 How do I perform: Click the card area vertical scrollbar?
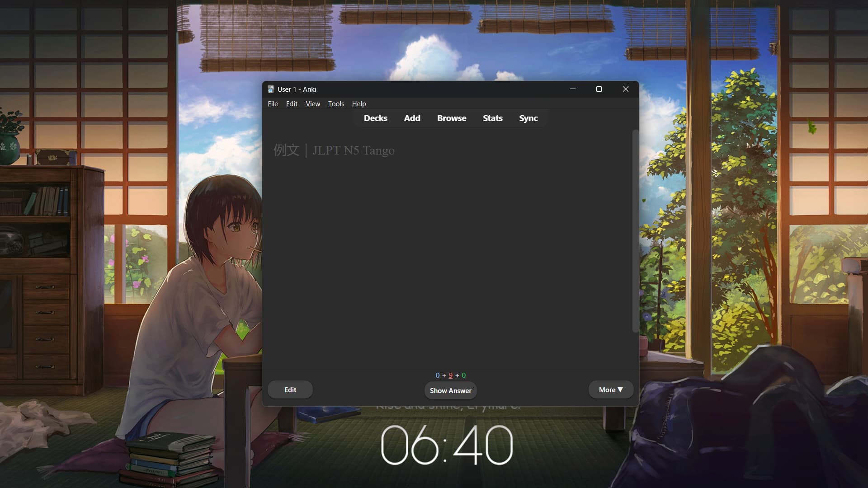pos(635,230)
